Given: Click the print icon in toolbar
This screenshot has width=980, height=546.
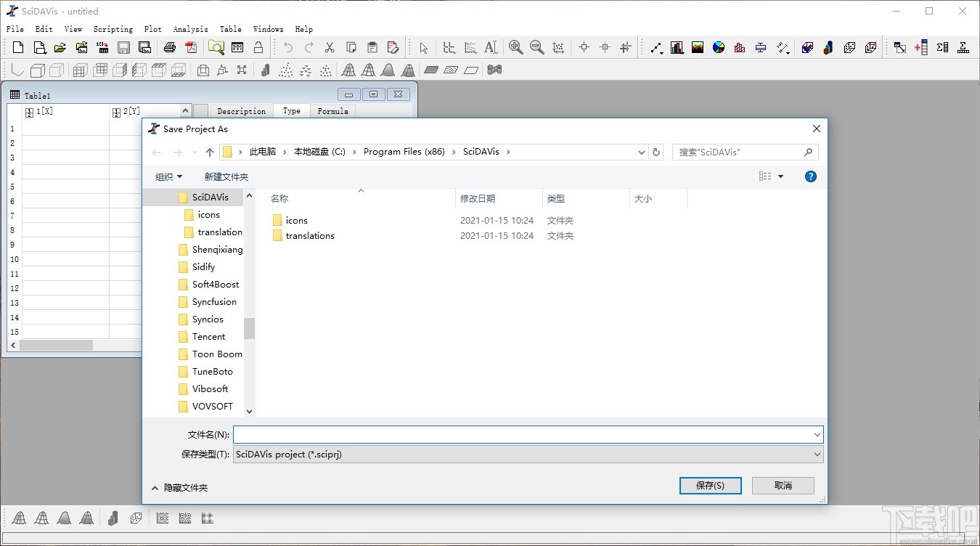Looking at the screenshot, I should 170,48.
